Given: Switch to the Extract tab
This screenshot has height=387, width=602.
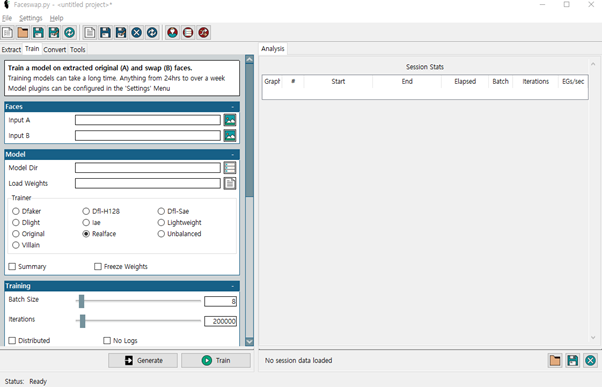Looking at the screenshot, I should [x=11, y=50].
